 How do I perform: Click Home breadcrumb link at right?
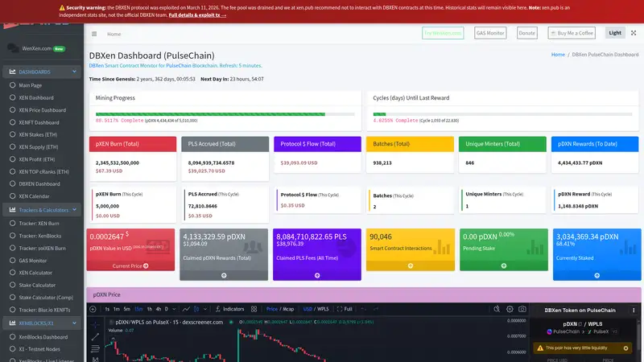(x=558, y=54)
